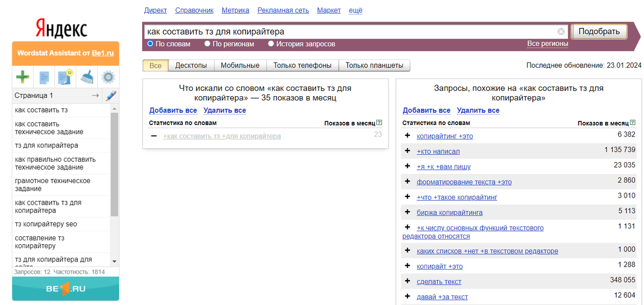
Task: Click the help icon in left Показов в месяц header
Action: pyautogui.click(x=379, y=123)
